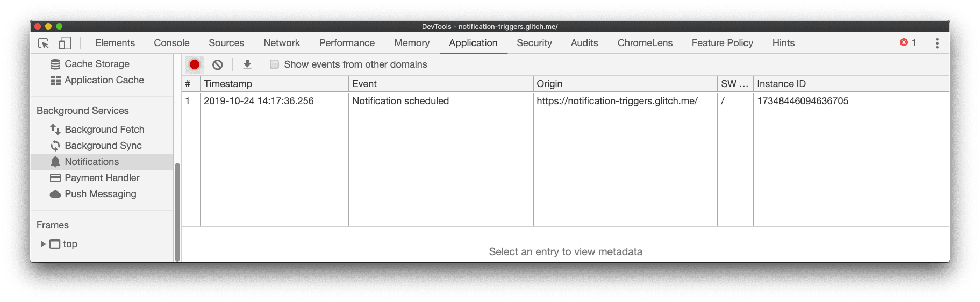
Task: Open Payment Handler in Background Services
Action: pyautogui.click(x=102, y=178)
